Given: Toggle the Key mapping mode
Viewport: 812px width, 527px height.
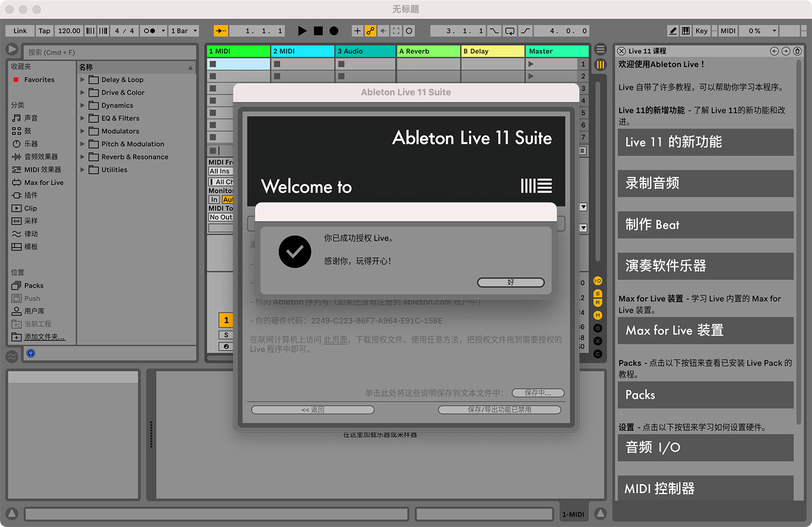Looking at the screenshot, I should tap(702, 31).
